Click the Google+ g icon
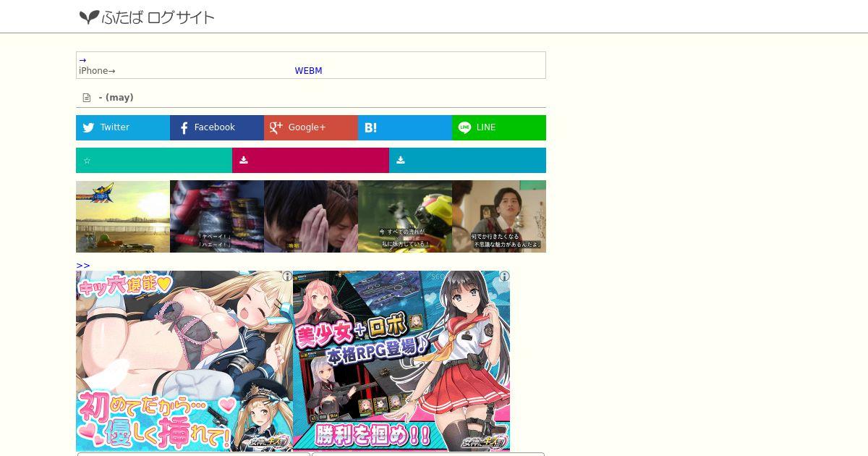Screen dimensions: 868x456 click(276, 127)
